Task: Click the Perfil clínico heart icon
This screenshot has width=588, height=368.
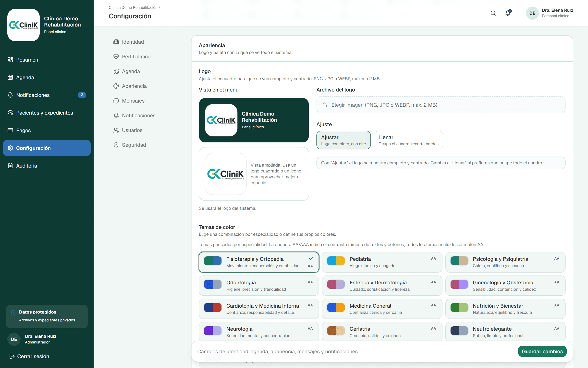Action: pos(116,57)
